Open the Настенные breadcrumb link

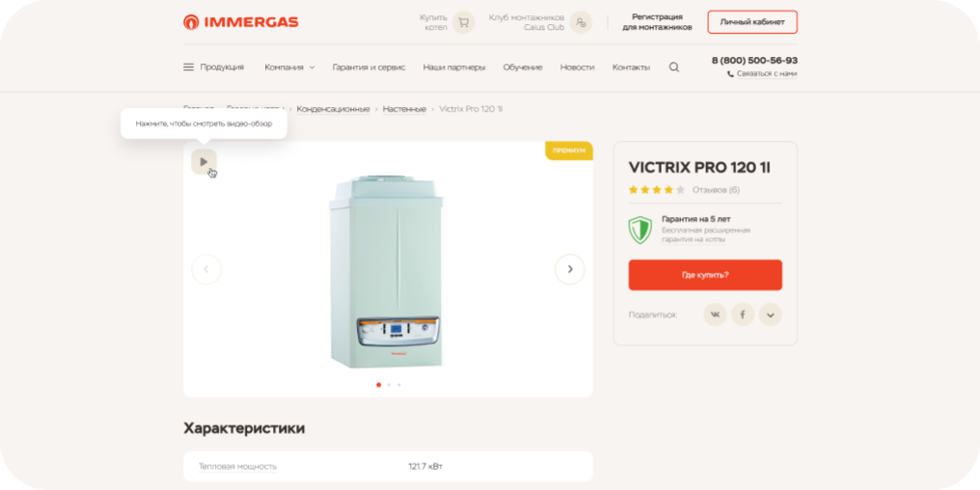(404, 109)
